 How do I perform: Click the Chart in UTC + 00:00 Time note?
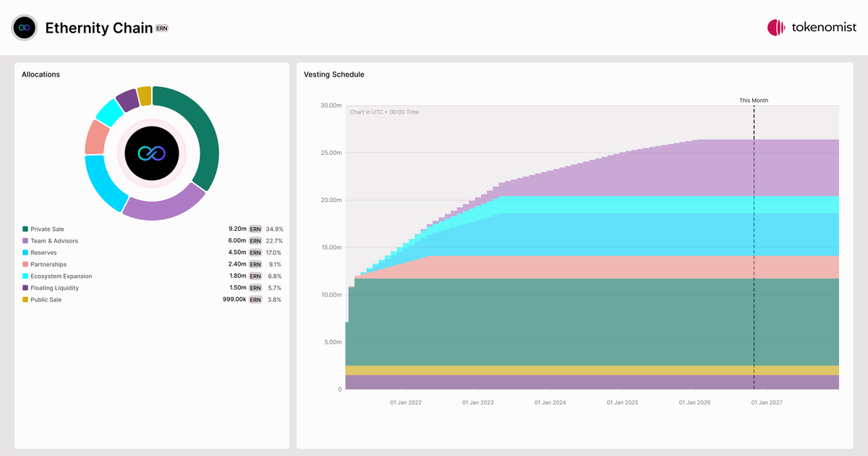(384, 112)
